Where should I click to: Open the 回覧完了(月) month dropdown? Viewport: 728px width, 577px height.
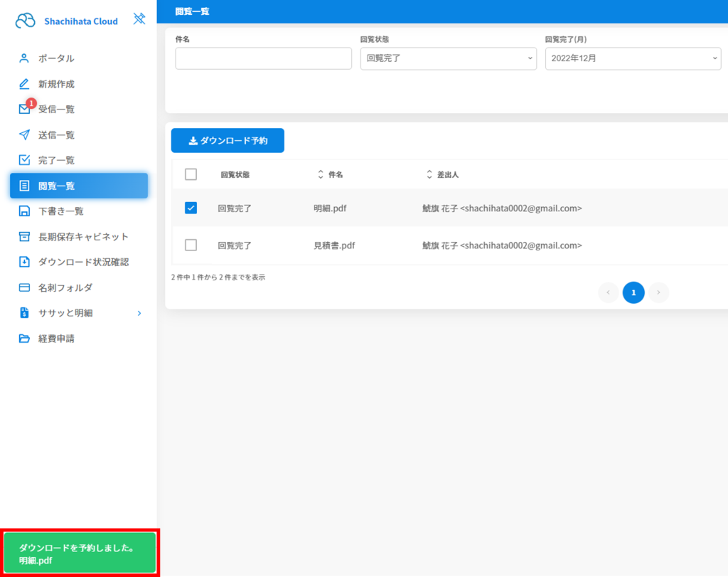[x=633, y=58]
